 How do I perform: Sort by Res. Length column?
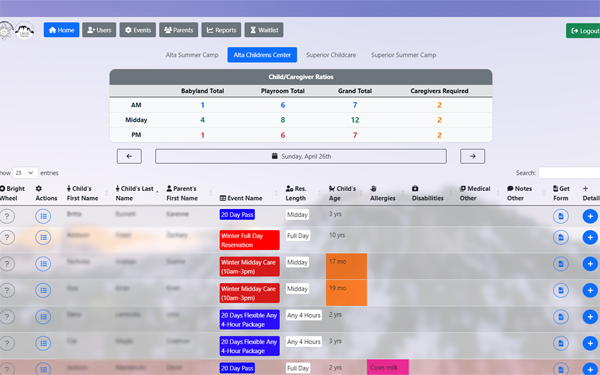[x=303, y=193]
